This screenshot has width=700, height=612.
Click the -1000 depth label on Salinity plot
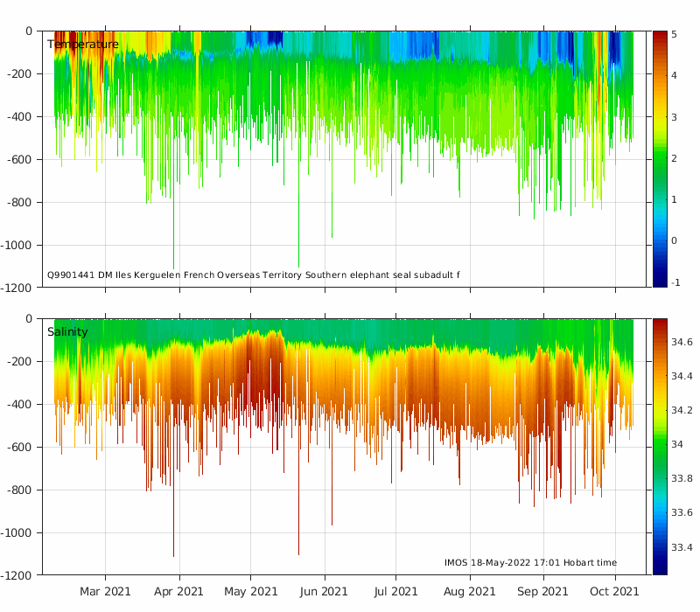[18, 532]
